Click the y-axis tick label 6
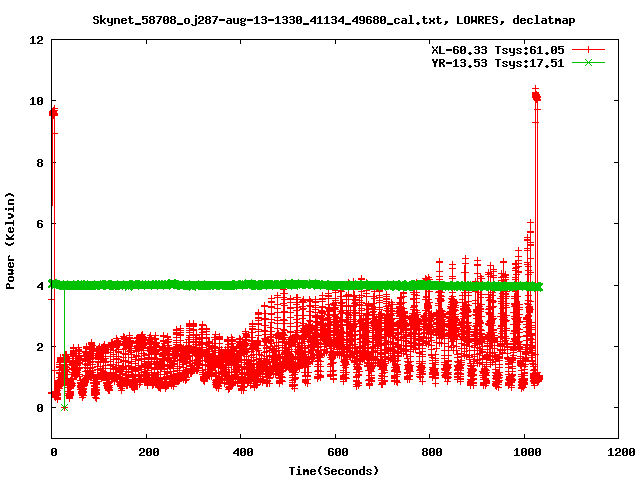Viewport: 640px width, 480px height. click(x=40, y=224)
